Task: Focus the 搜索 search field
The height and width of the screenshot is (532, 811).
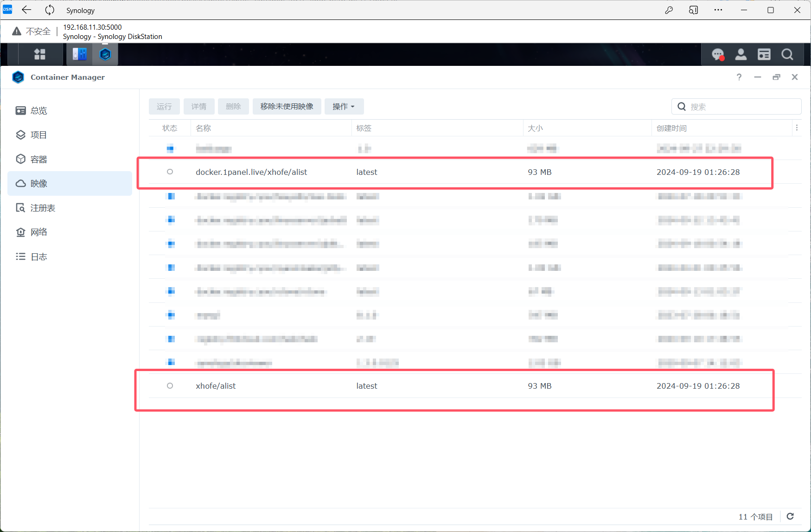Action: click(x=736, y=106)
